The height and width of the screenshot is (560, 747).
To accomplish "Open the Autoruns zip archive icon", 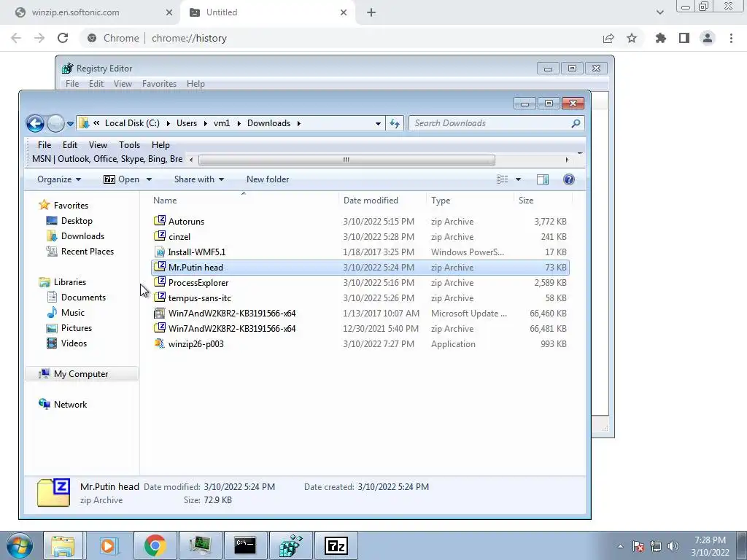I will click(x=160, y=221).
